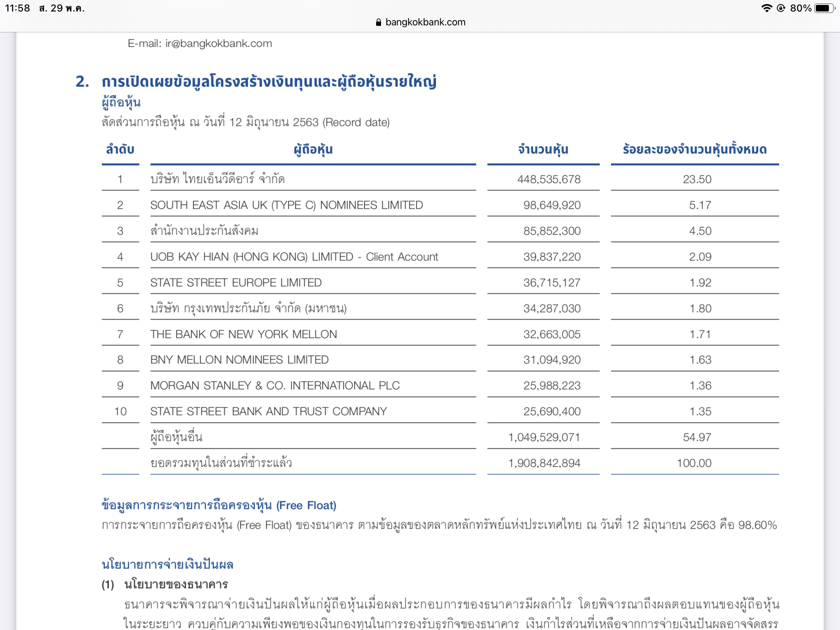Select STATE STREET EUROPE LIMITED

coord(236,283)
